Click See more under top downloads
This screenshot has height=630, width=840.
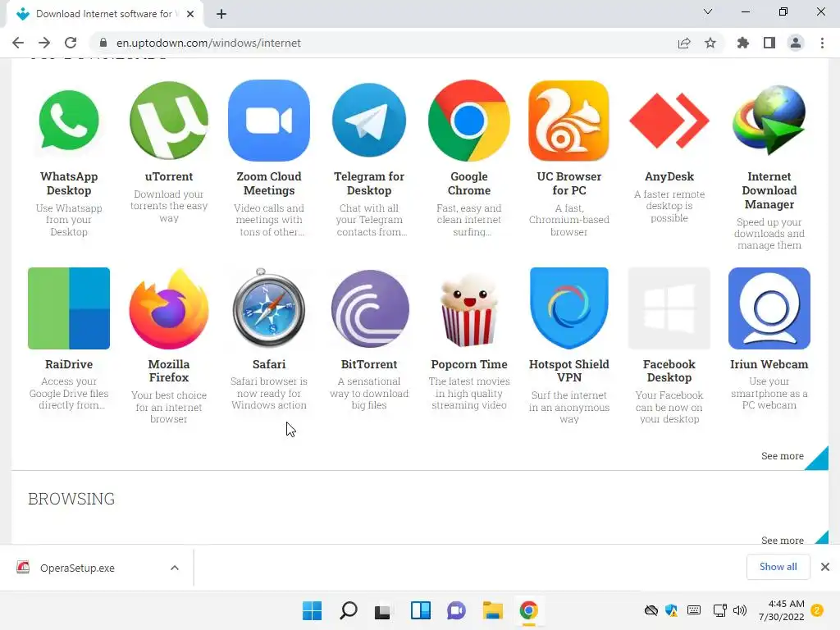point(782,456)
